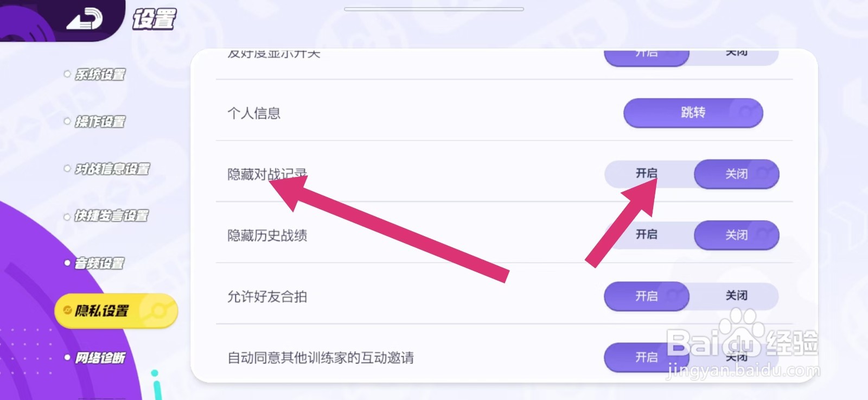Turn on 隐藏对战记录 with 开启
This screenshot has width=868, height=400.
click(x=647, y=174)
